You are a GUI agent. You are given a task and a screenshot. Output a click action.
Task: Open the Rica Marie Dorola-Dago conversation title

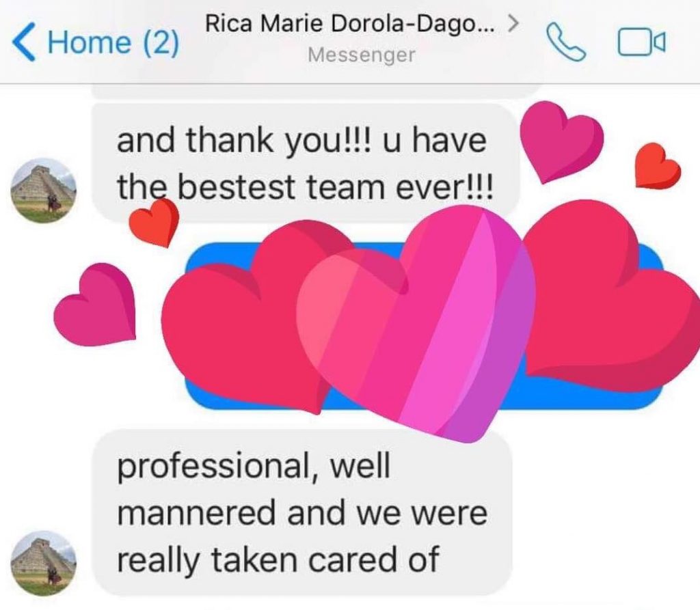(349, 23)
